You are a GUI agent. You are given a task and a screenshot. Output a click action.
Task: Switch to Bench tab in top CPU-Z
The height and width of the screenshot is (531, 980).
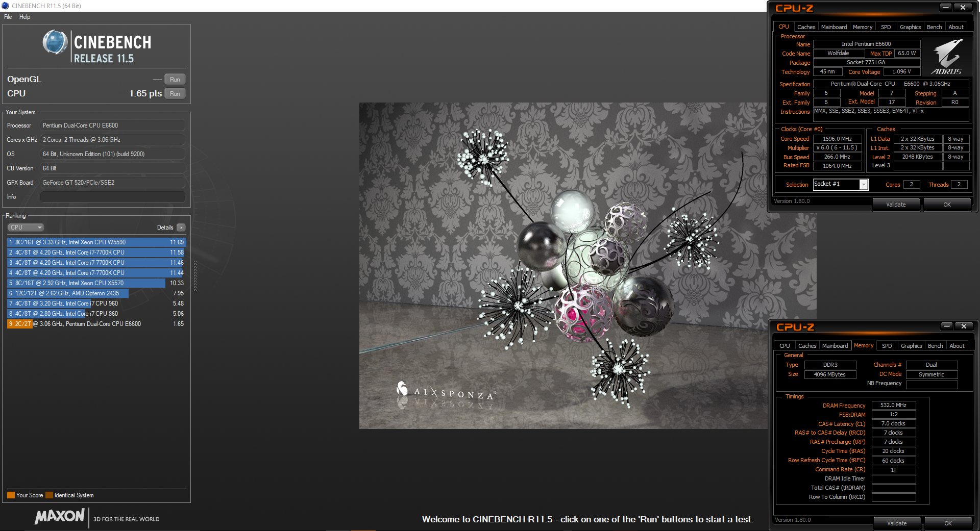pyautogui.click(x=934, y=27)
